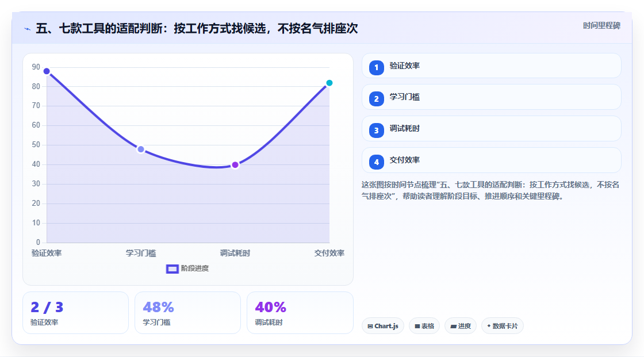Click the cyan 交付效率 data point
Viewport: 644px width, 357px height.
(x=329, y=83)
